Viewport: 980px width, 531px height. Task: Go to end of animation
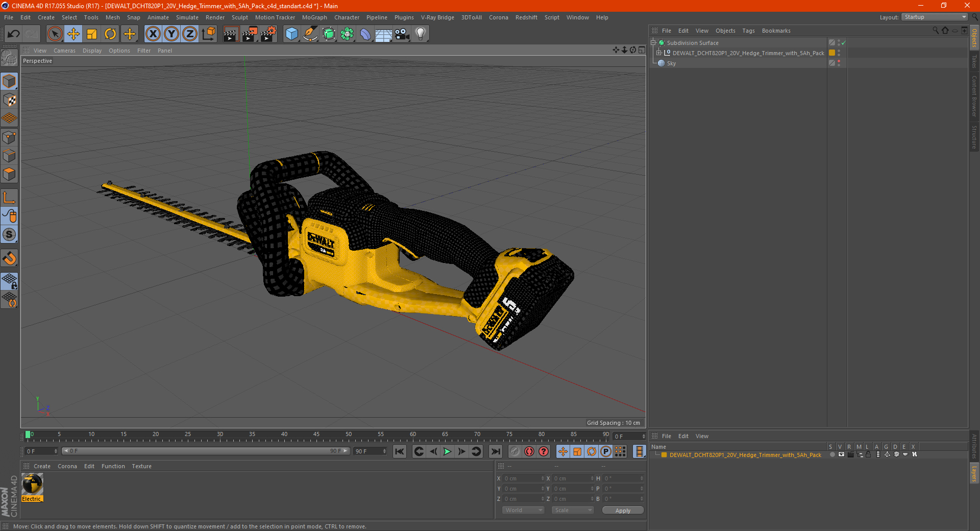coord(495,451)
